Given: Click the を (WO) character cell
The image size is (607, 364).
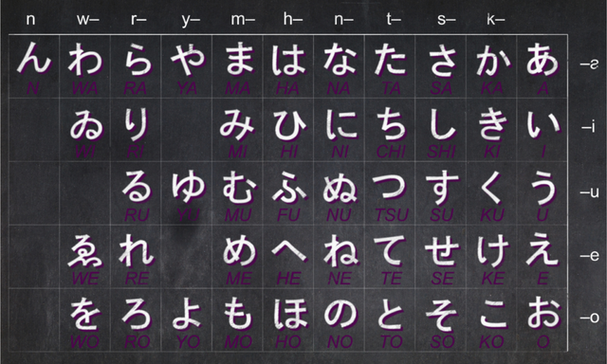Looking at the screenshot, I should point(85,319).
